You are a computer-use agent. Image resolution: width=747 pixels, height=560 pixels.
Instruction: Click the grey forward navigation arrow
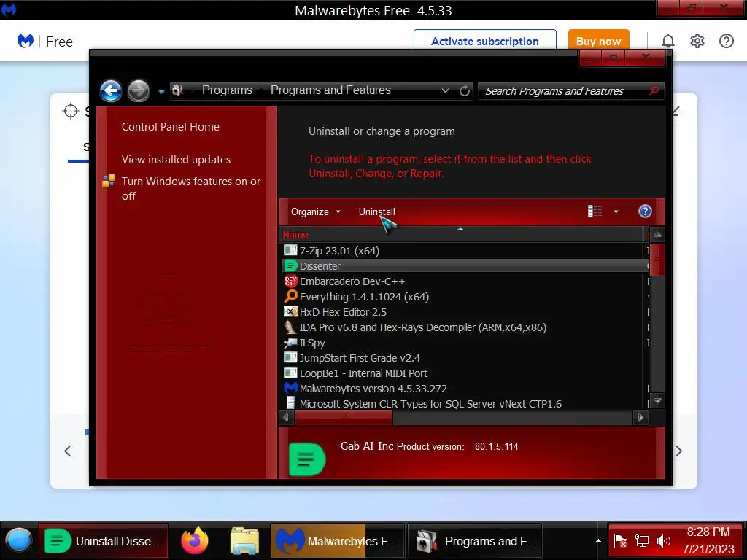139,91
